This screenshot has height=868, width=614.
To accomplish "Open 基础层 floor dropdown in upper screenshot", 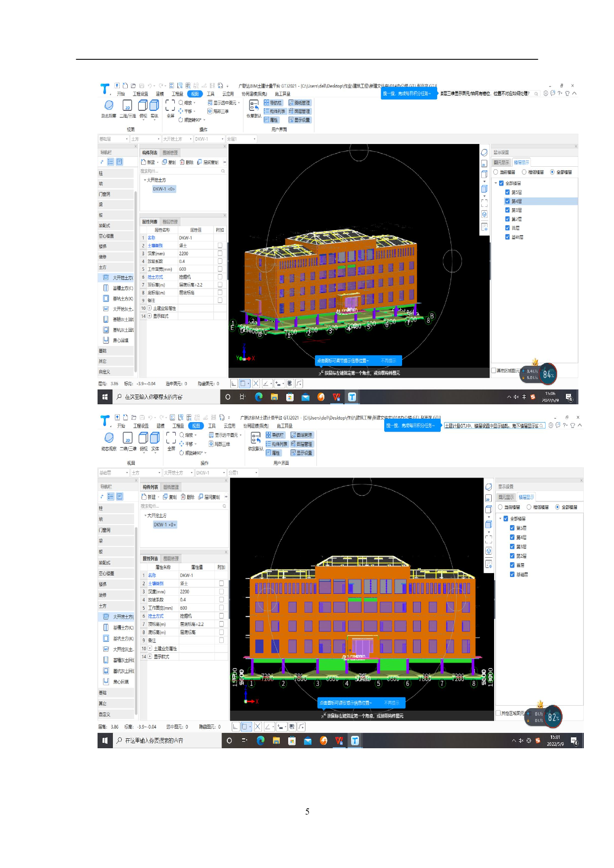I will tap(113, 139).
